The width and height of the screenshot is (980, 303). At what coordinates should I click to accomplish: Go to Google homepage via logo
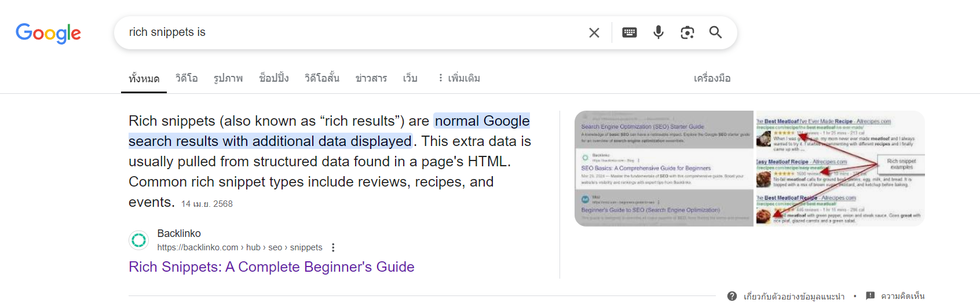pyautogui.click(x=49, y=34)
